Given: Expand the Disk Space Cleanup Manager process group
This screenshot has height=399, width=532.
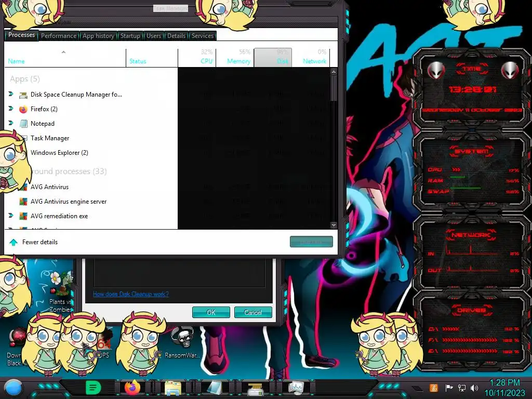Looking at the screenshot, I should pos(11,94).
